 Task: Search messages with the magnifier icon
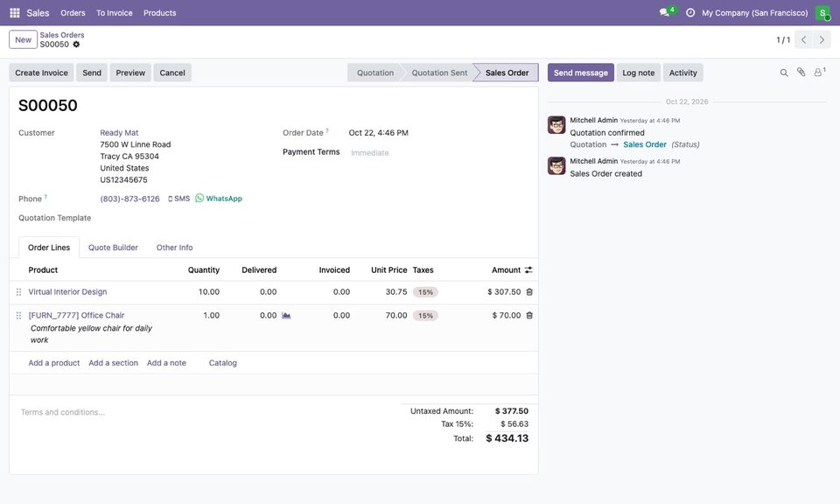pos(784,73)
